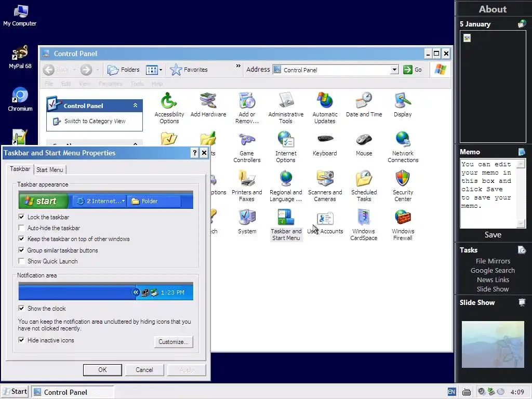
Task: Open Windows Firewall icon
Action: pos(403,225)
